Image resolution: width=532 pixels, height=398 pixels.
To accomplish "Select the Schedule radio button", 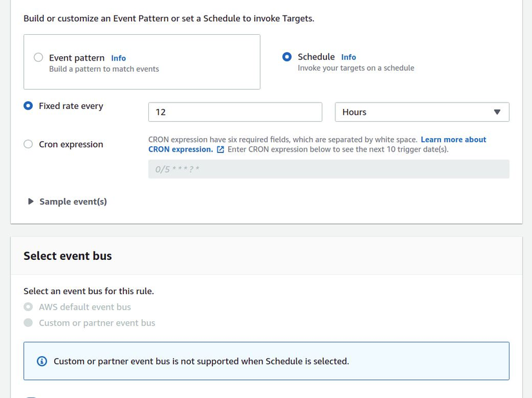I will (287, 57).
